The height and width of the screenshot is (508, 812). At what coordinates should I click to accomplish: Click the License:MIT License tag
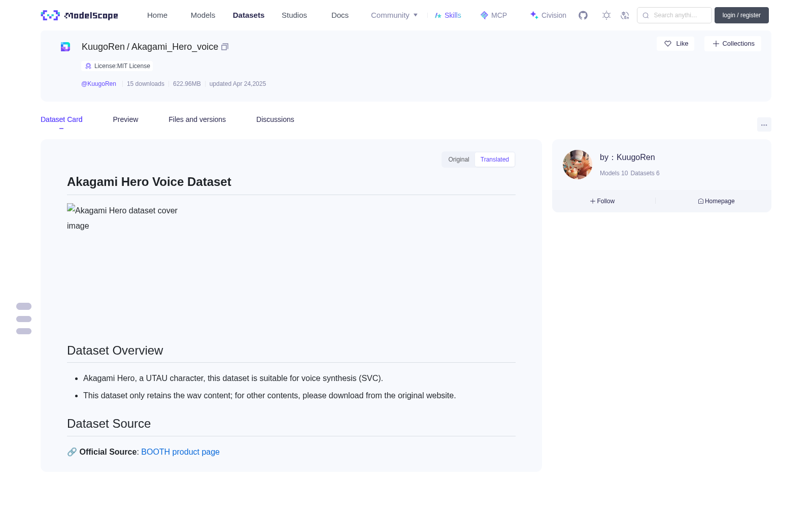point(117,66)
